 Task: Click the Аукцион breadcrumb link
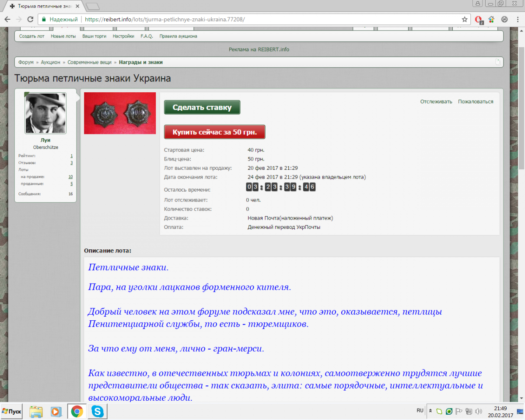(51, 62)
